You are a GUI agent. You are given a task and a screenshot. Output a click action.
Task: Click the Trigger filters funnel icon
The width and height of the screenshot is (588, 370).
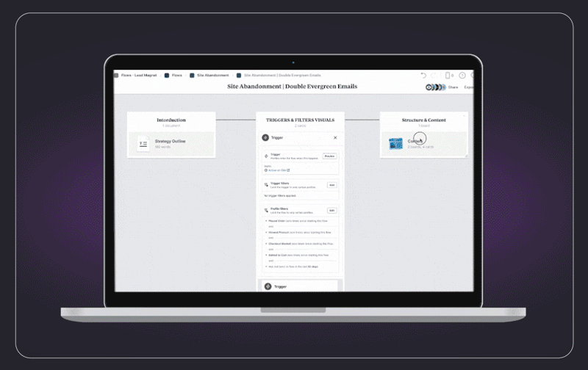(266, 184)
